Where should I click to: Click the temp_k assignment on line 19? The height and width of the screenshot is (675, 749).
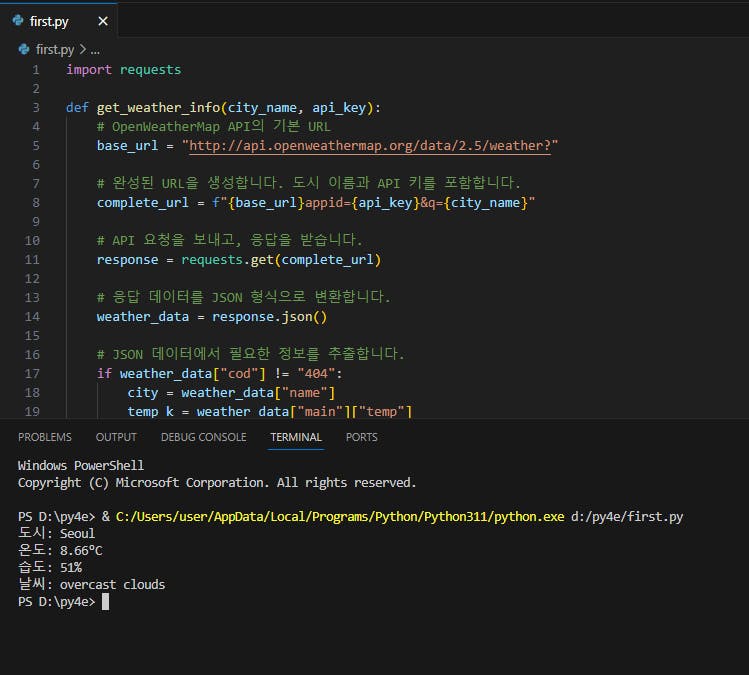click(269, 411)
